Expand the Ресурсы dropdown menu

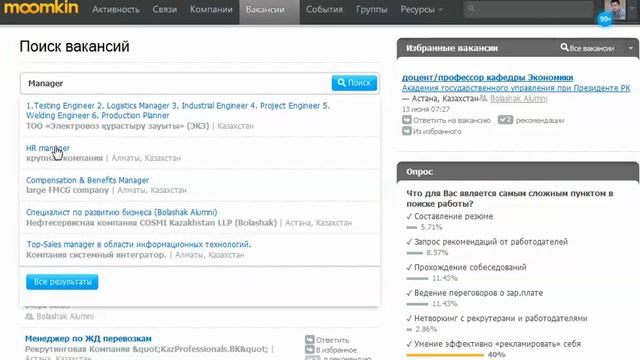[x=422, y=9]
